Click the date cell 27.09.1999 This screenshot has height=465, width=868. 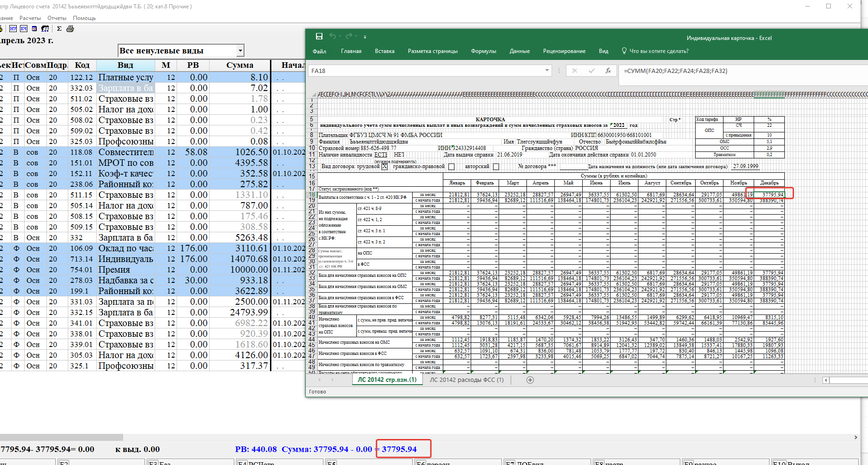pyautogui.click(x=745, y=166)
